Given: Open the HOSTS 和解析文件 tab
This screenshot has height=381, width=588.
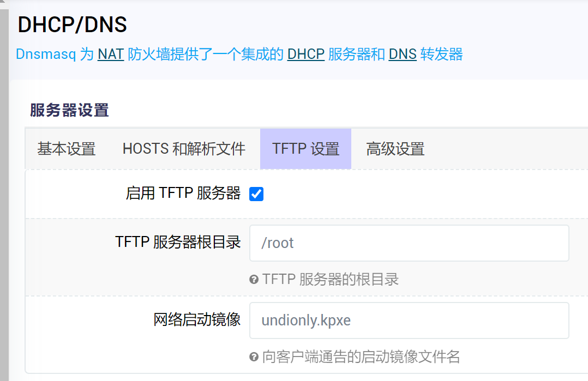Looking at the screenshot, I should pos(183,148).
